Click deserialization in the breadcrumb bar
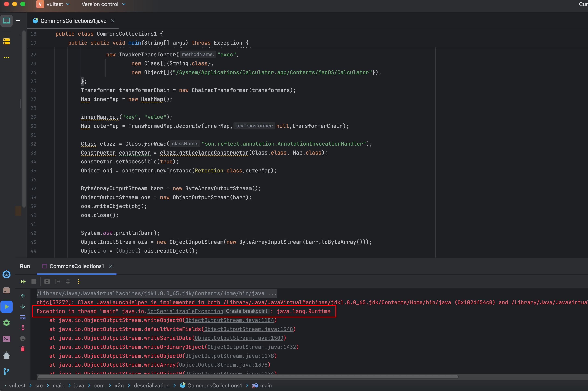 pos(152,386)
